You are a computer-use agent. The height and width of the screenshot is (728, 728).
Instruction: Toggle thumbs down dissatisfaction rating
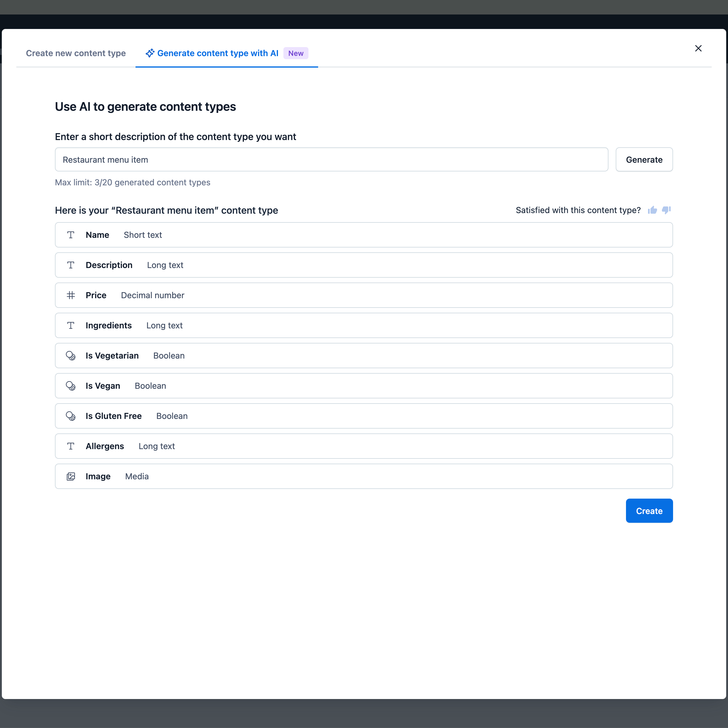tap(667, 210)
